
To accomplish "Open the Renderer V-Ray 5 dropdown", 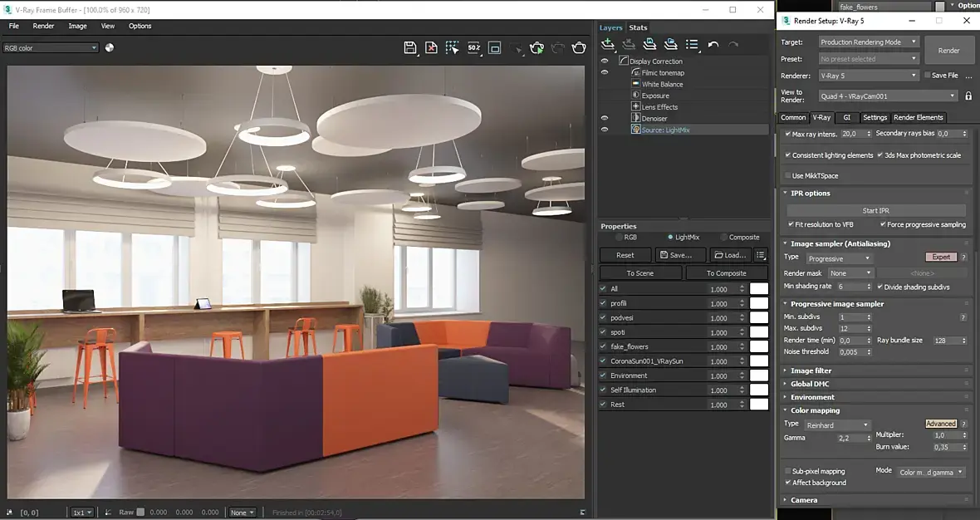I will pyautogui.click(x=868, y=76).
